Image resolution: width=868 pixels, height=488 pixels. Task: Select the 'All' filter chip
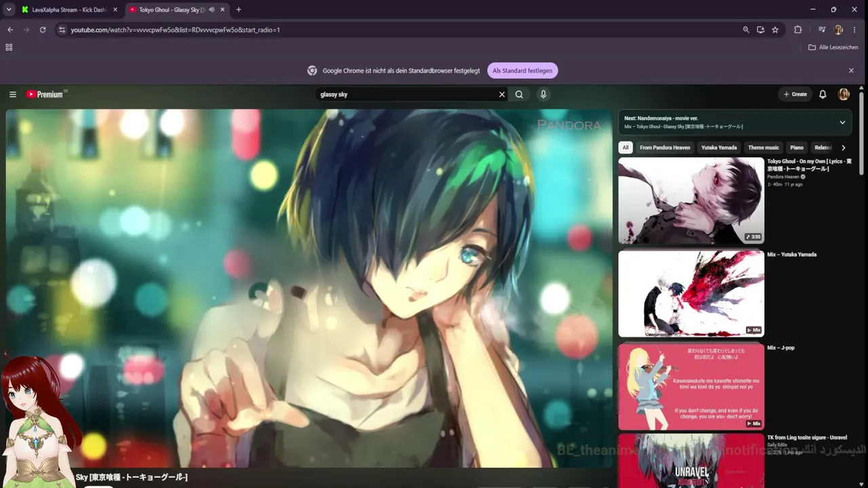[625, 148]
